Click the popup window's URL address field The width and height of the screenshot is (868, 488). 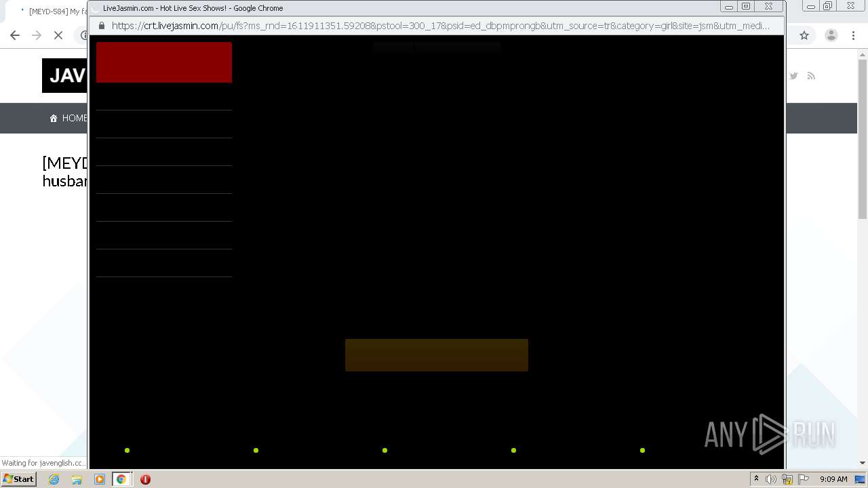(x=441, y=26)
